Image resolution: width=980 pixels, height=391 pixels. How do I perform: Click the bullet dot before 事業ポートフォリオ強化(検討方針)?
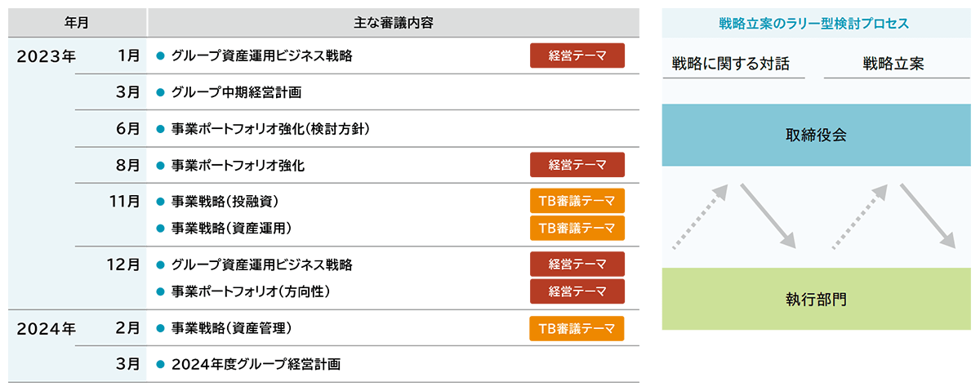pyautogui.click(x=161, y=129)
